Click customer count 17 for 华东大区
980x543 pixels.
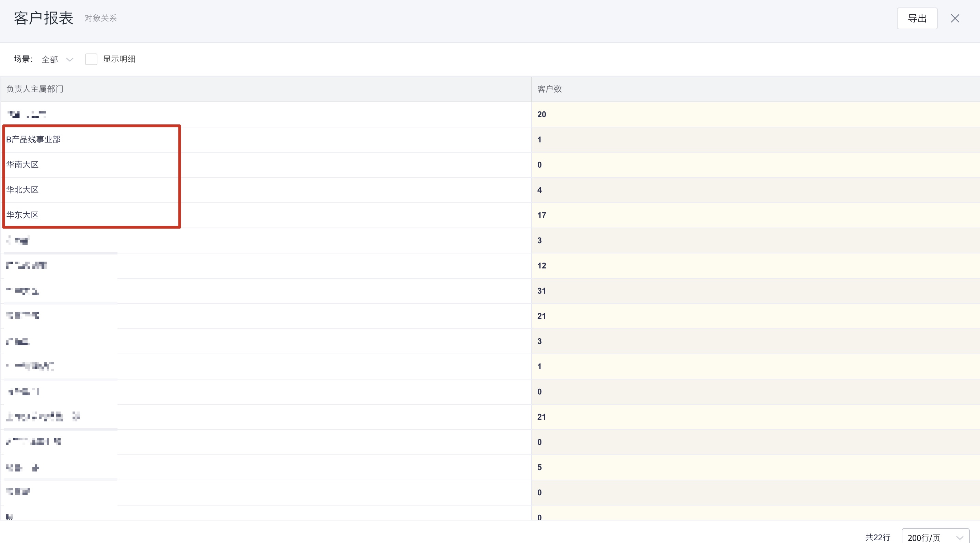(541, 215)
